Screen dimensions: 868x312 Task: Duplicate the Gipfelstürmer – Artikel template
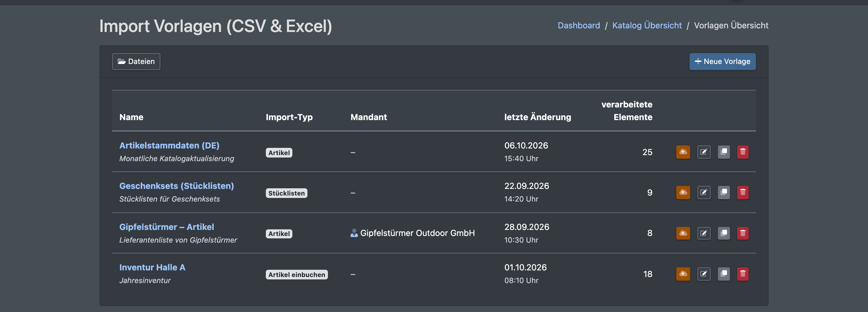(x=723, y=233)
